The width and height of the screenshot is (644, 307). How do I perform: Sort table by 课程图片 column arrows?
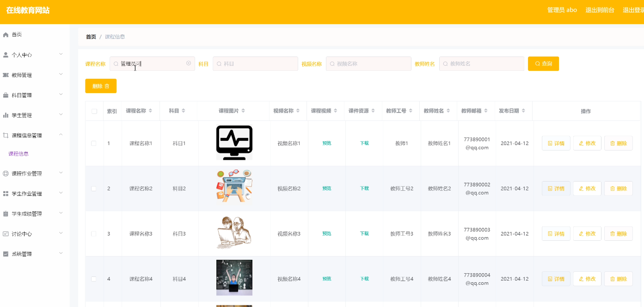(x=243, y=111)
